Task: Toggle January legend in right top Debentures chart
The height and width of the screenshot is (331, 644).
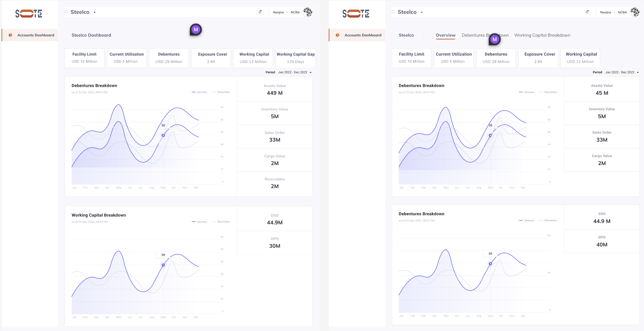Action: pyautogui.click(x=527, y=92)
